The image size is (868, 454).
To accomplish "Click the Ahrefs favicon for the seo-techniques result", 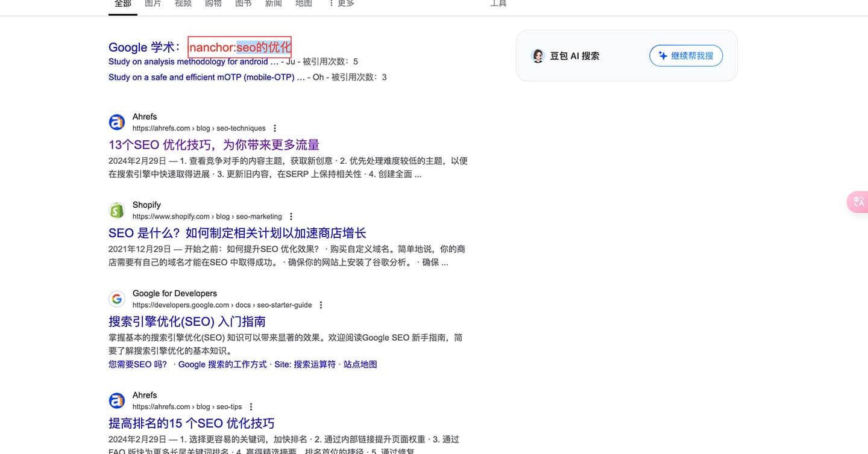I will [x=117, y=122].
